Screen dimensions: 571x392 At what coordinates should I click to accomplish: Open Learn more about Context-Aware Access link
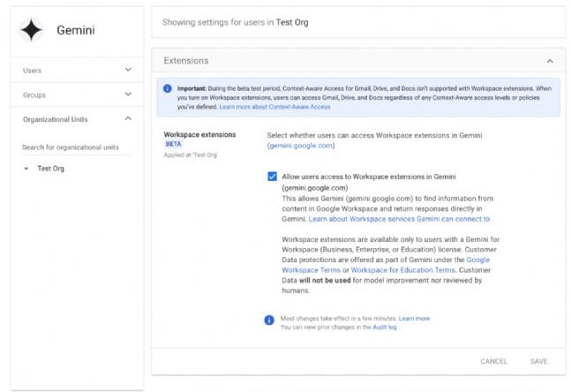(x=274, y=107)
